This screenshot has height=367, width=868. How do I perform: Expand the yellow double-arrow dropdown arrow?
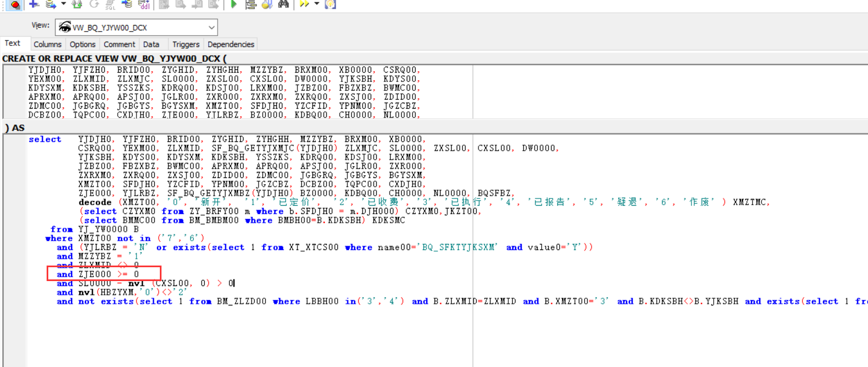[316, 4]
